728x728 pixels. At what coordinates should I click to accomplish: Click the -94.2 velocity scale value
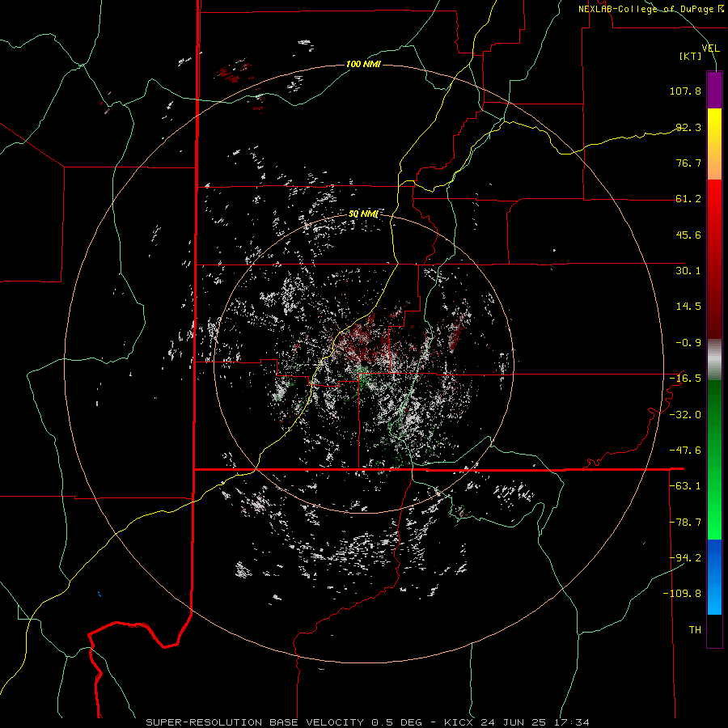click(685, 558)
